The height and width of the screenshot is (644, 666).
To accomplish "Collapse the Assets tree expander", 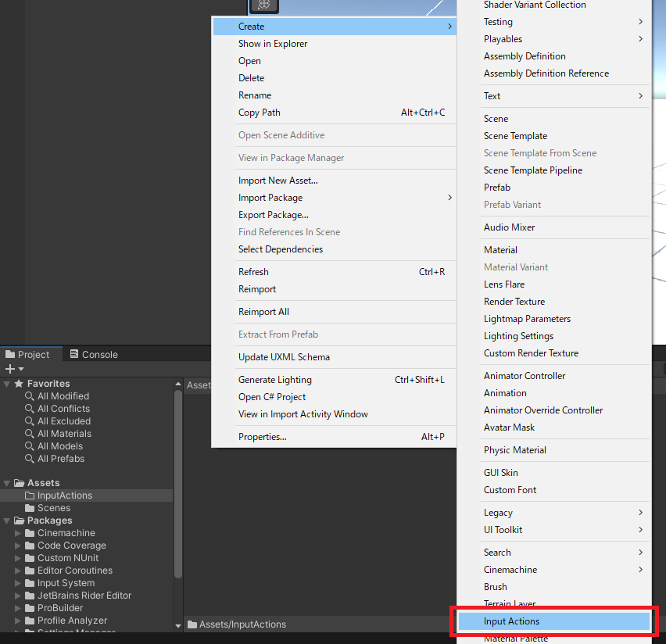I will click(6, 482).
